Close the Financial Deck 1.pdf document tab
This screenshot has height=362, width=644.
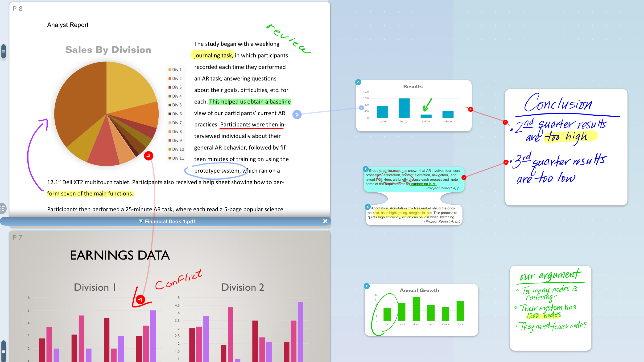325,220
